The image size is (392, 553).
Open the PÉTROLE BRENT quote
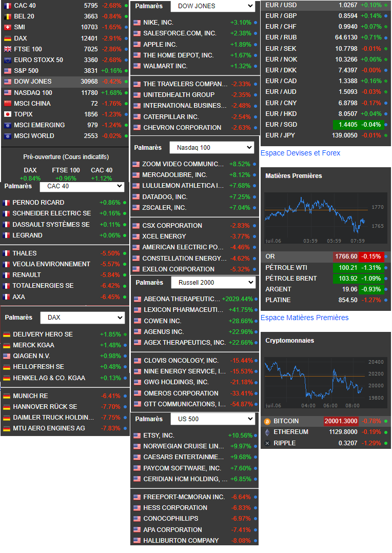(x=326, y=278)
